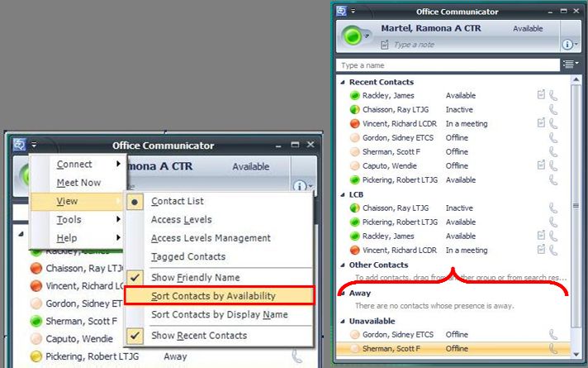Click the right window scrollbar down arrow
The height and width of the screenshot is (368, 588).
pyautogui.click(x=576, y=354)
